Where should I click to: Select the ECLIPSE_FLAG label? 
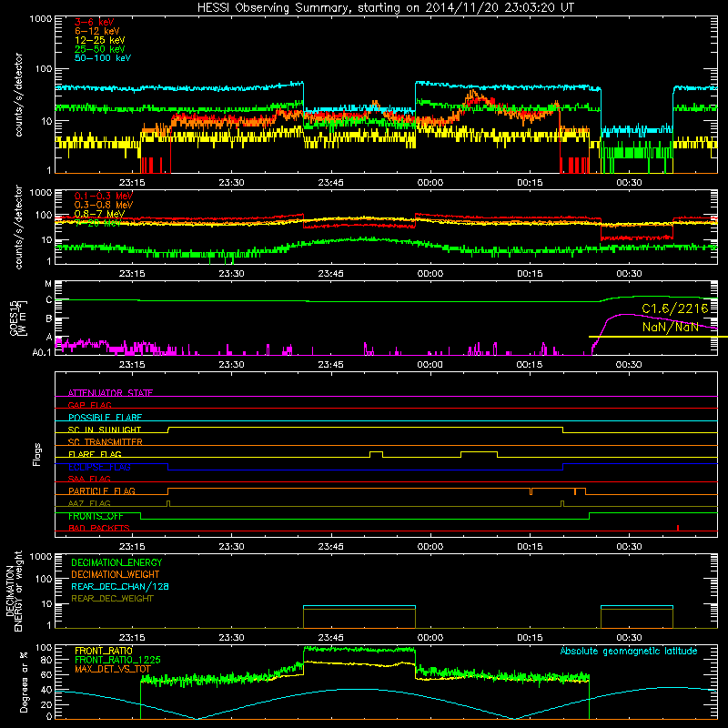click(99, 467)
